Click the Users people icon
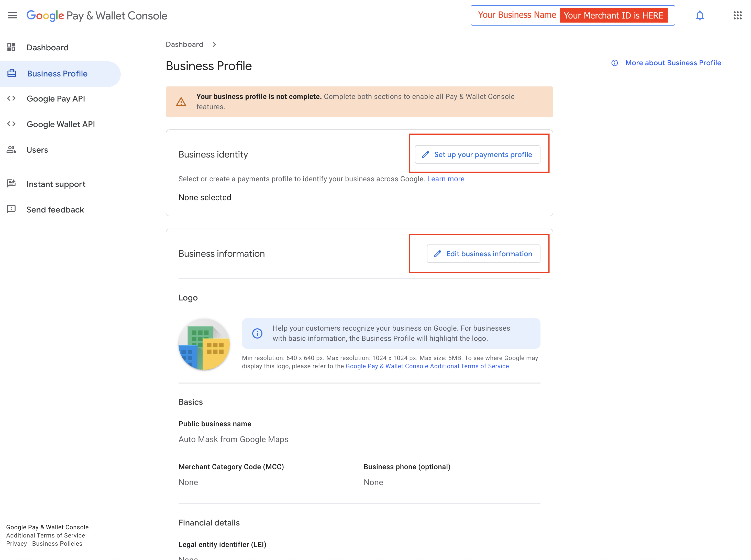This screenshot has width=751, height=560. (12, 150)
